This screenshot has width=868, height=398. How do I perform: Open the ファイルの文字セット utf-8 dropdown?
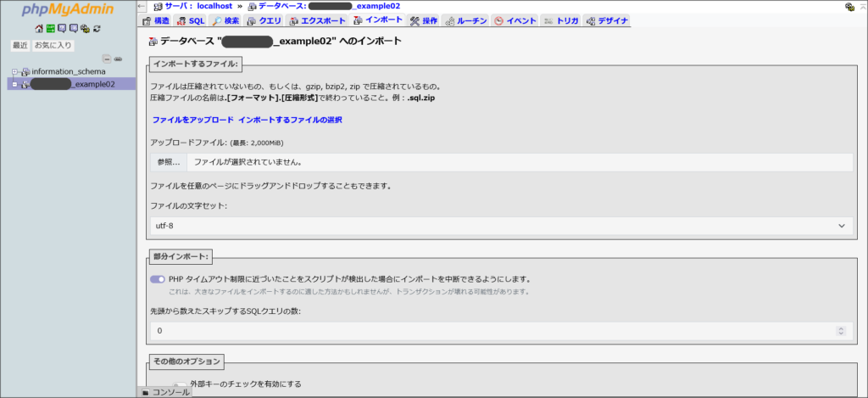[x=502, y=226]
